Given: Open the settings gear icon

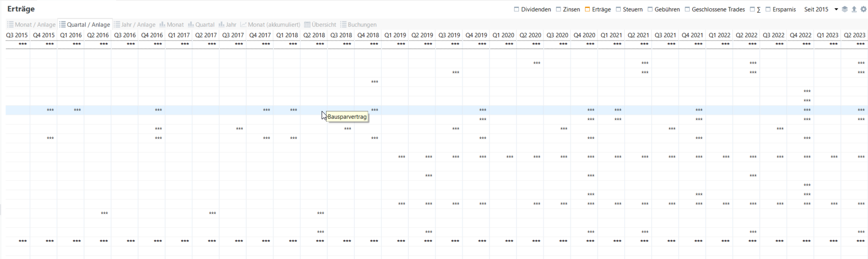Looking at the screenshot, I should coord(864,9).
